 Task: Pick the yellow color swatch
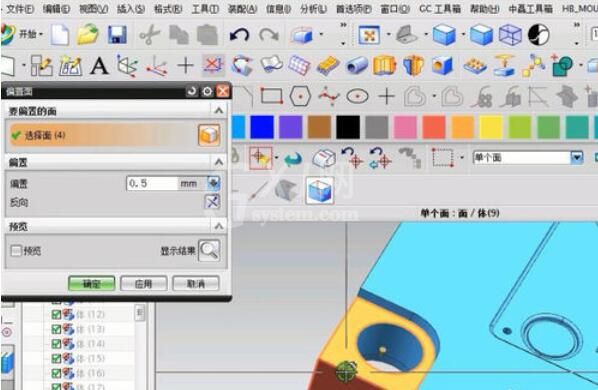point(491,127)
